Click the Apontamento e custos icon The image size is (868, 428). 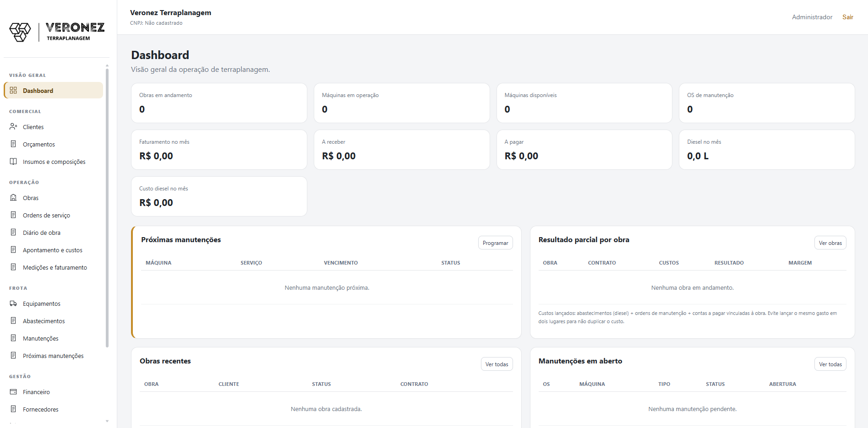coord(13,250)
